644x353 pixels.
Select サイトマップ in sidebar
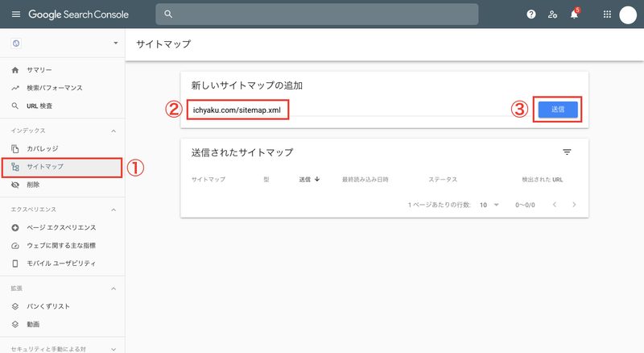(x=62, y=167)
